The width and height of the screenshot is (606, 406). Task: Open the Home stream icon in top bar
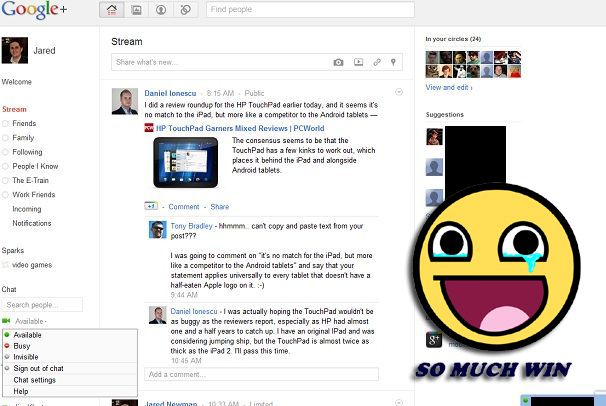click(x=112, y=10)
